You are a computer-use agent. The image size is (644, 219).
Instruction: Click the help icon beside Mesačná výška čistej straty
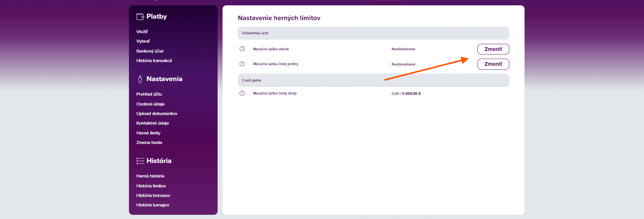pyautogui.click(x=242, y=93)
